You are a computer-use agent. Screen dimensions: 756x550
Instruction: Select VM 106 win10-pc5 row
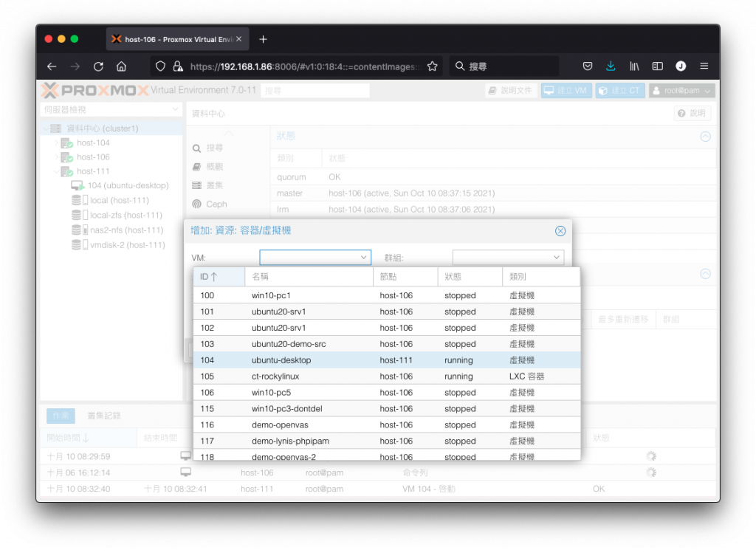[x=387, y=393]
